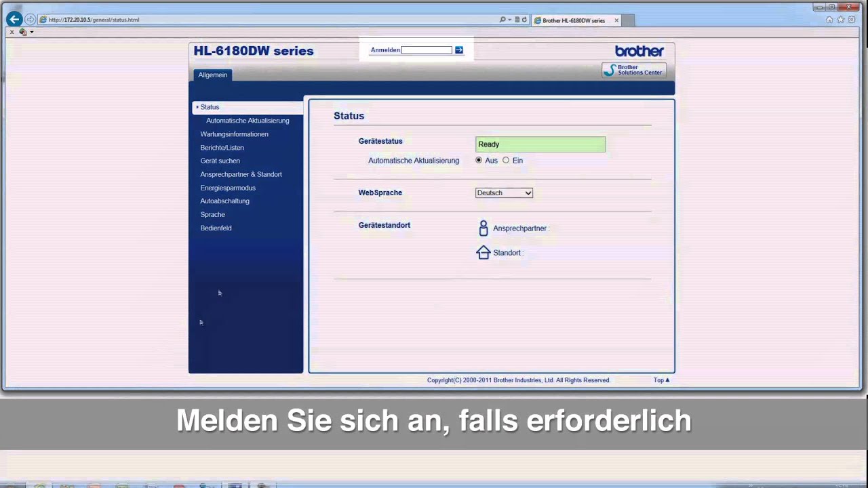Open Gerät suchen in the sidebar
The height and width of the screenshot is (488, 868).
(220, 161)
